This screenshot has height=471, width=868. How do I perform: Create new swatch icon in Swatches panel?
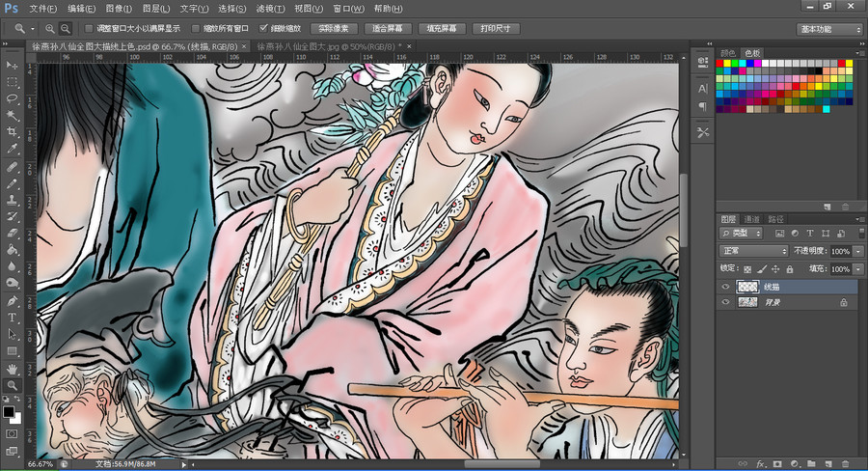pos(827,207)
